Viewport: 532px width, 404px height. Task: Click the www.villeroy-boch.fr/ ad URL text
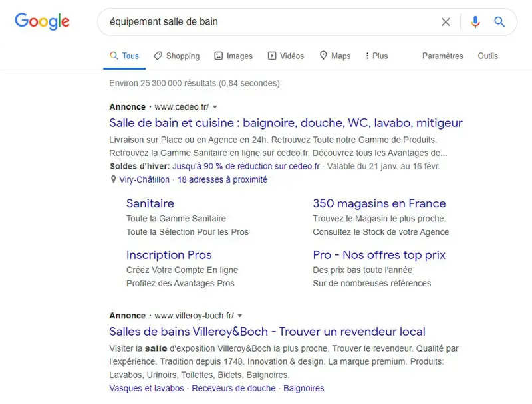[x=194, y=316]
